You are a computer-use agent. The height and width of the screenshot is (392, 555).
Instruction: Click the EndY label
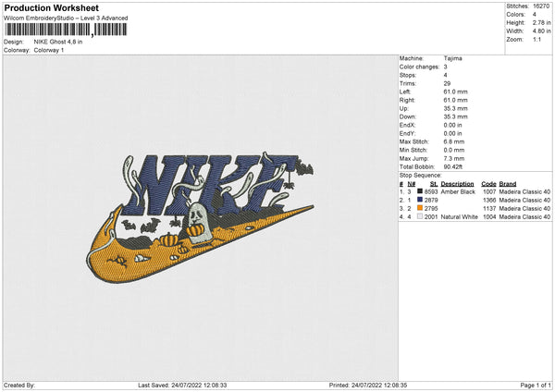[x=407, y=133]
